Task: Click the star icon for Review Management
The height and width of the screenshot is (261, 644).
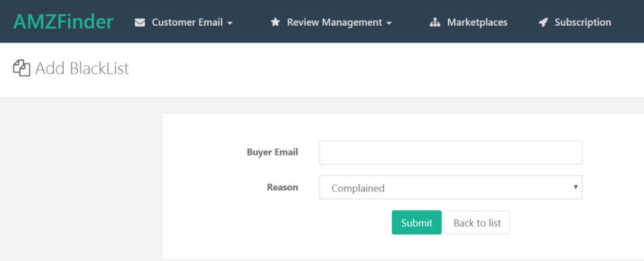Action: (275, 22)
